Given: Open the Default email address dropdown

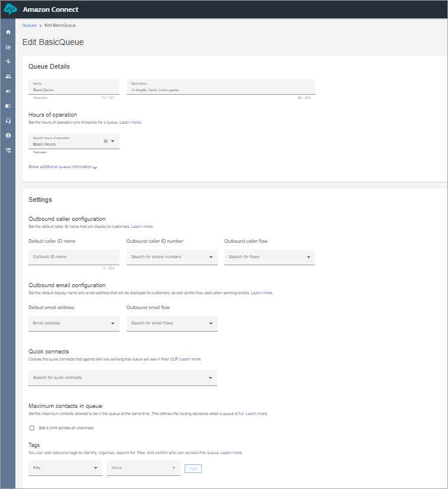Looking at the screenshot, I should point(73,323).
